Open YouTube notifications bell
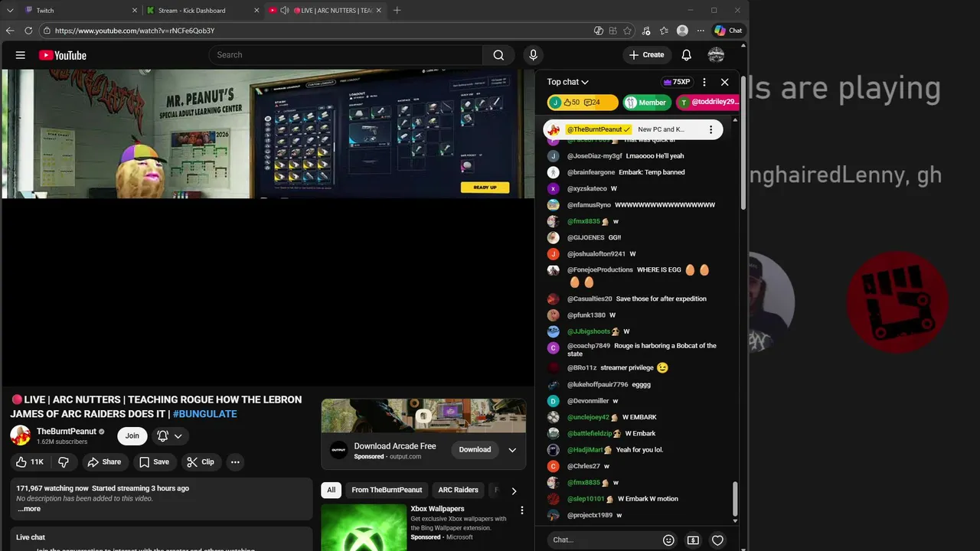 [x=687, y=55]
